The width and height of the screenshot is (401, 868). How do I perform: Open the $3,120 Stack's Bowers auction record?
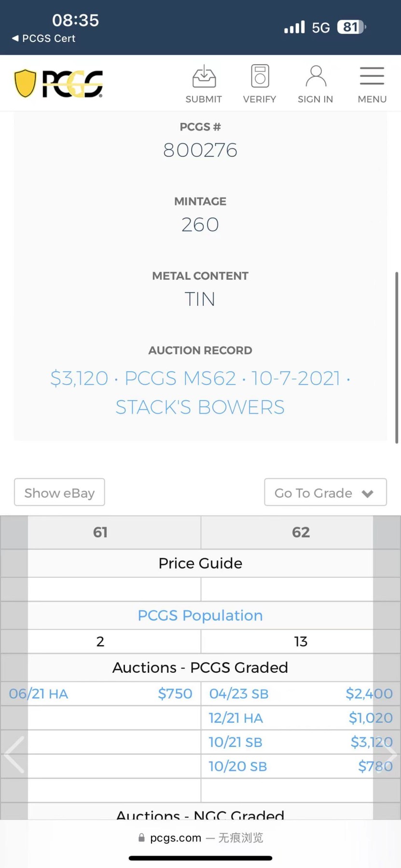[x=200, y=393]
